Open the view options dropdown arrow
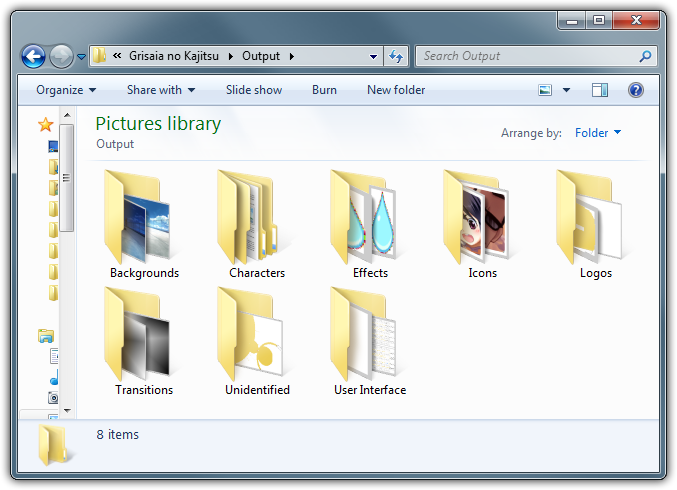Viewport: 677px width, 490px height. pyautogui.click(x=566, y=90)
